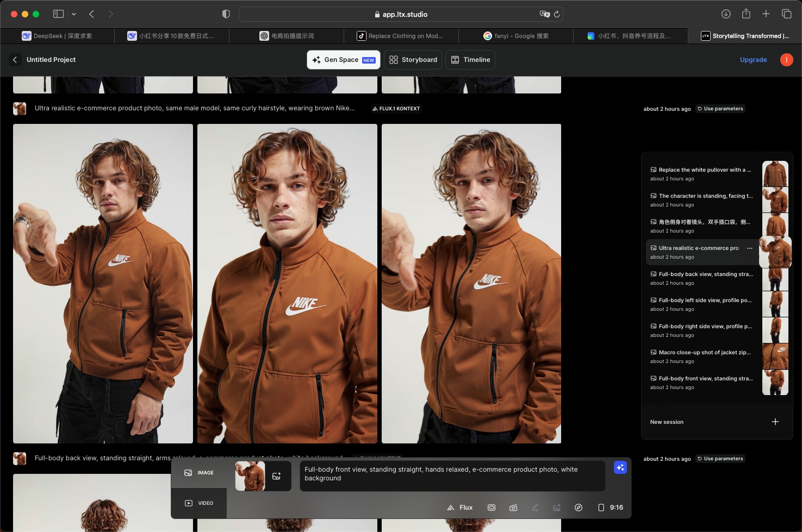
Task: Switch to the Replace Clothing on Mod... tab
Action: tap(401, 36)
